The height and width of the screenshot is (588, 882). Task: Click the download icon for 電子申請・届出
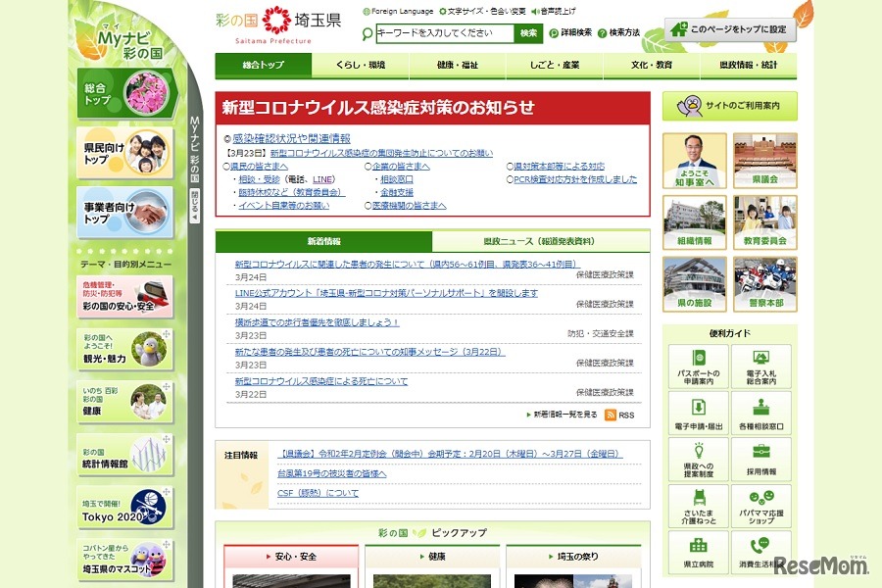(x=700, y=406)
